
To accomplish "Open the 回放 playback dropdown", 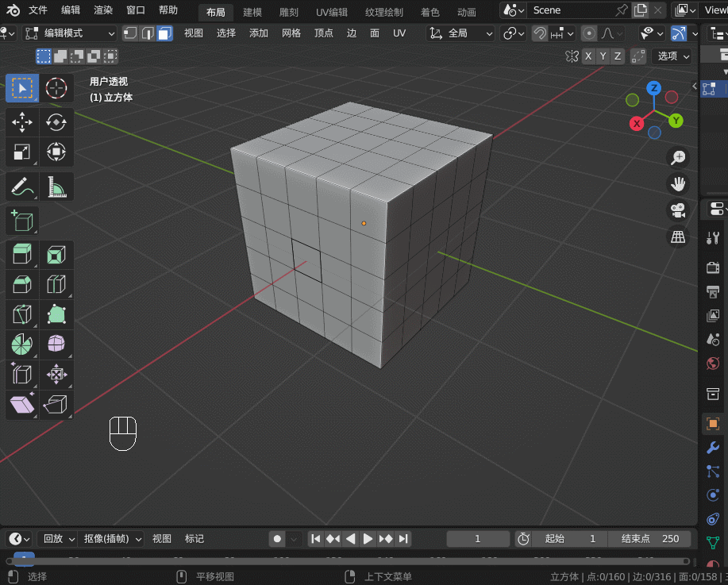I will (58, 539).
